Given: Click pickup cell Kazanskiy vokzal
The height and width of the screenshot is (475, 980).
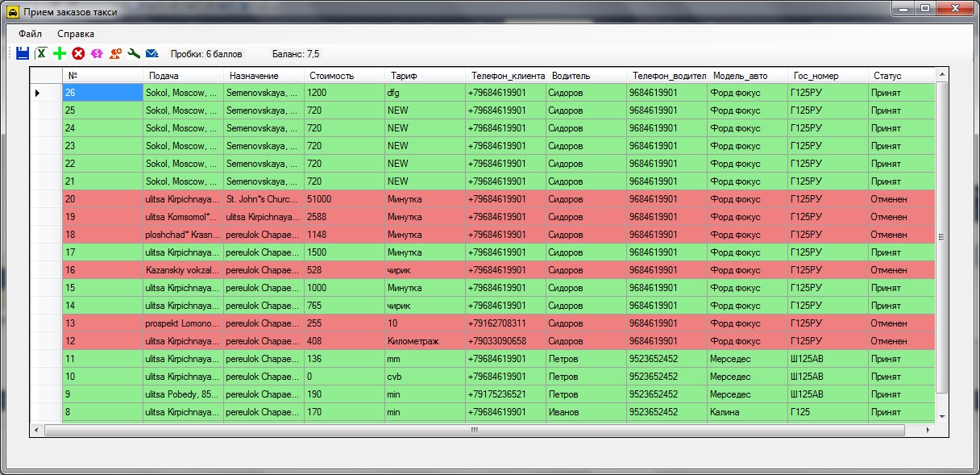Looking at the screenshot, I should [183, 270].
